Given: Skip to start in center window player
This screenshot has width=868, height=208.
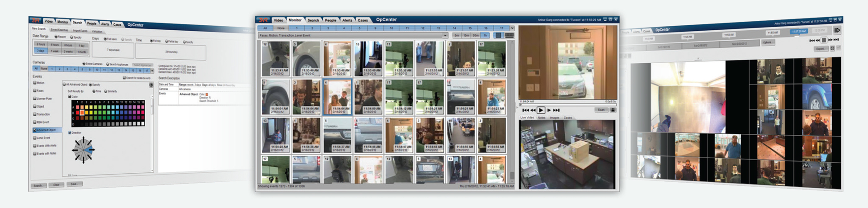Looking at the screenshot, I should click(x=525, y=110).
